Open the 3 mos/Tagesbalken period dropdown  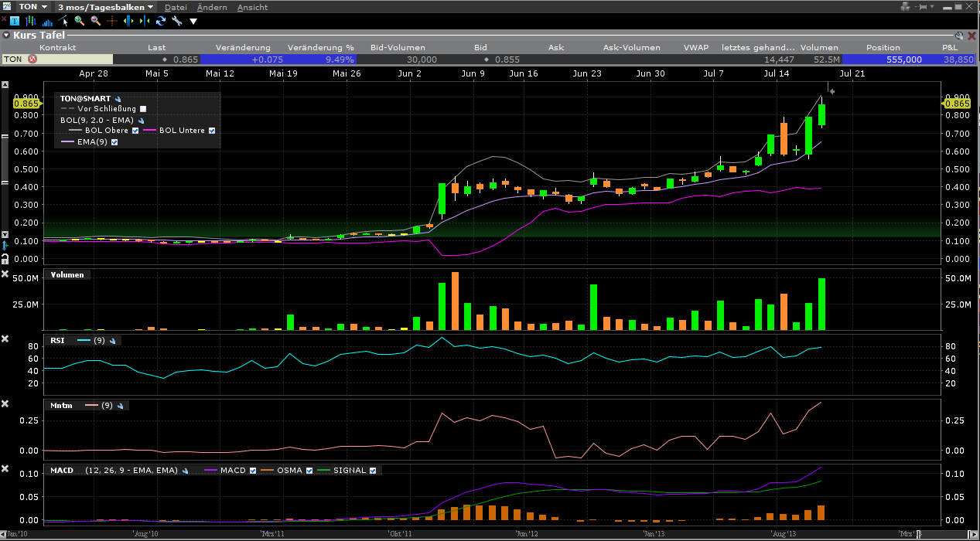pyautogui.click(x=150, y=7)
